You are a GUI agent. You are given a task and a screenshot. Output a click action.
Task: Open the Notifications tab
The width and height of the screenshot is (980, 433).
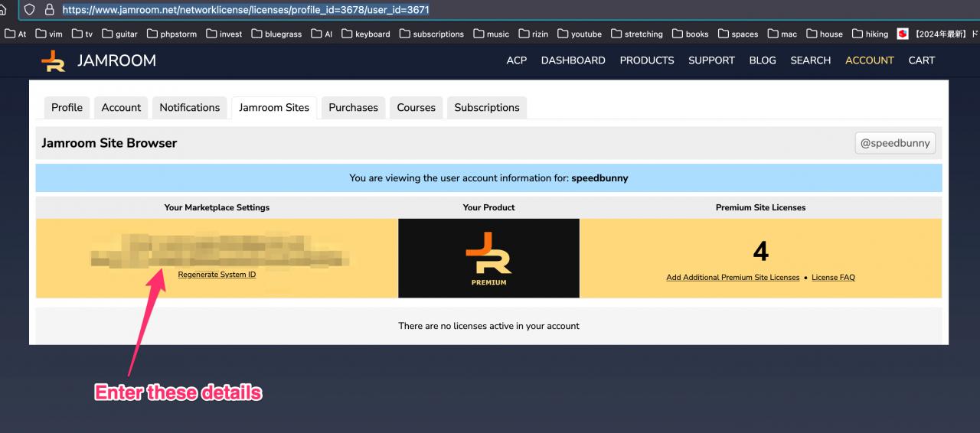(x=189, y=107)
